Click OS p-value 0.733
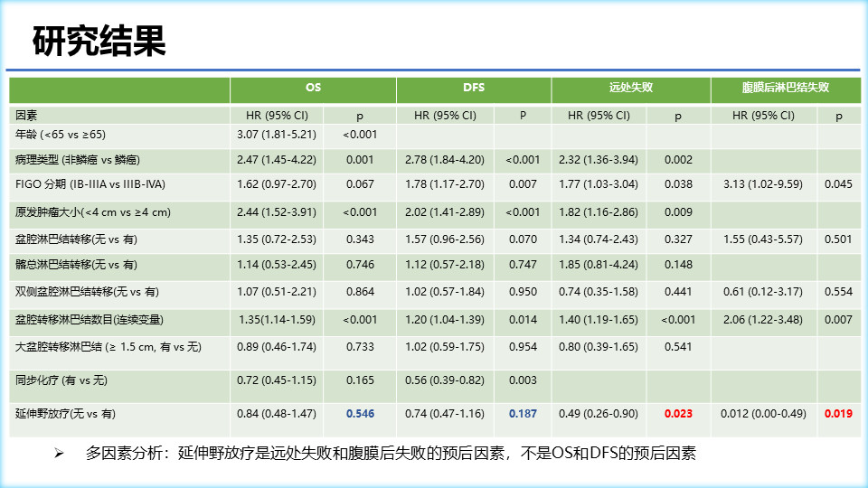The image size is (868, 488). [361, 347]
